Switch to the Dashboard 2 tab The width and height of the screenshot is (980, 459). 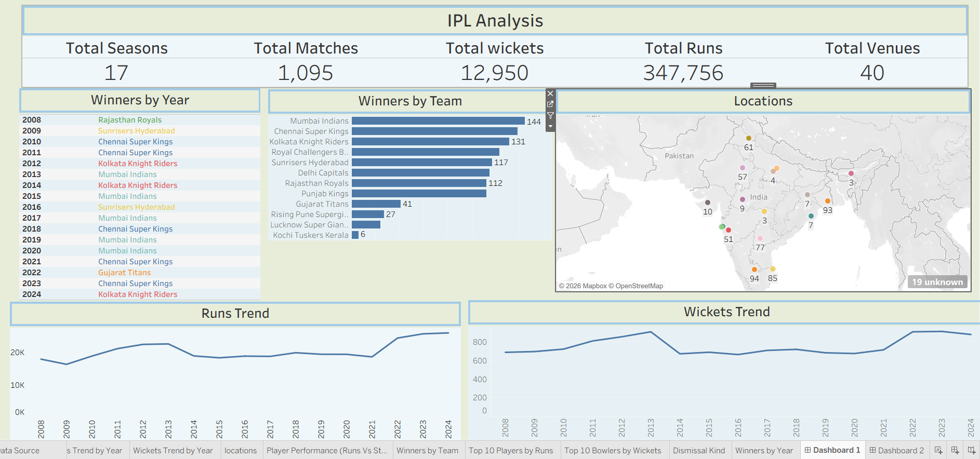pyautogui.click(x=897, y=450)
